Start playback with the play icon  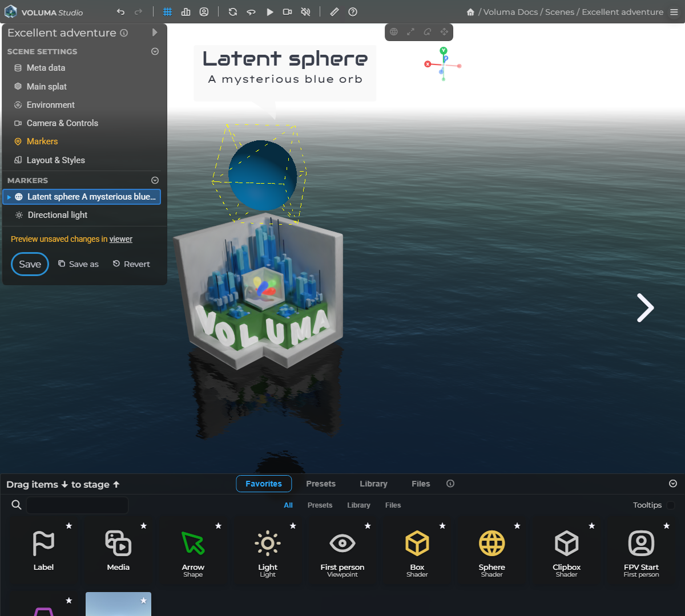(x=270, y=12)
